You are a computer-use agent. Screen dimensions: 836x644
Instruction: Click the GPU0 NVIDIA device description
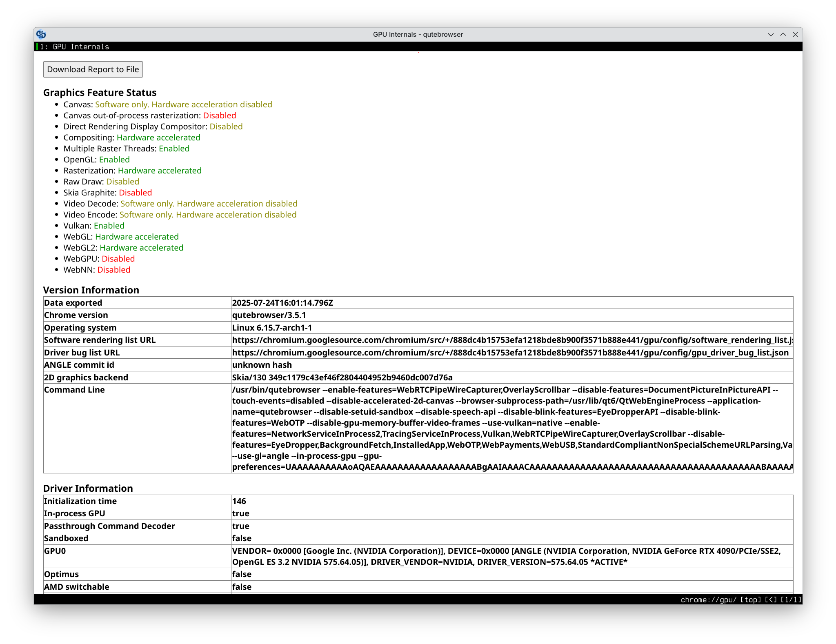(x=507, y=556)
